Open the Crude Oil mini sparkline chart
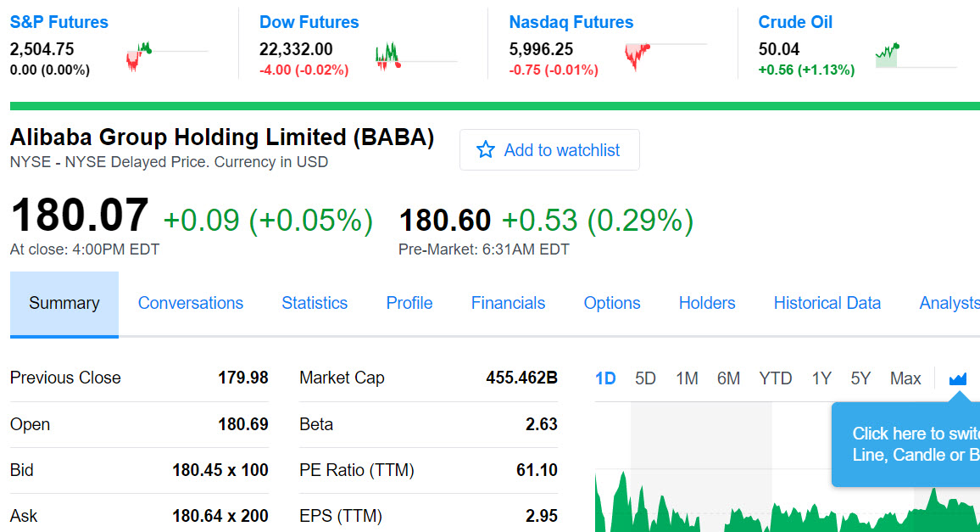This screenshot has height=532, width=980. pos(914,56)
